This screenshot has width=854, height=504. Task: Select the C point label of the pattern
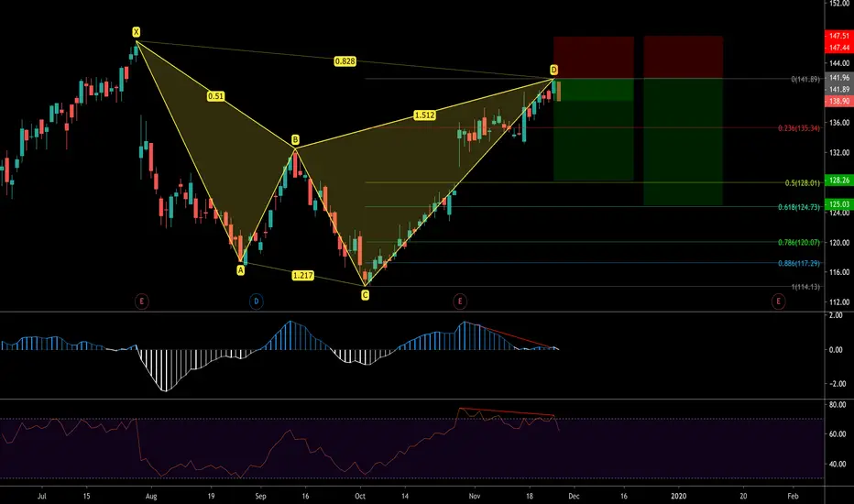(365, 295)
